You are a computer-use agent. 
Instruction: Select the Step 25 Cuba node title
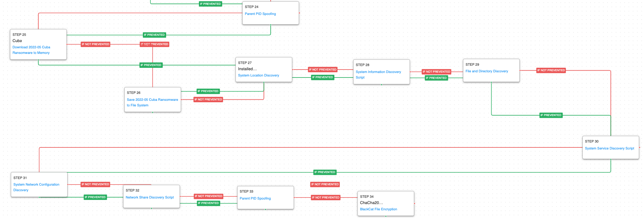pyautogui.click(x=17, y=41)
